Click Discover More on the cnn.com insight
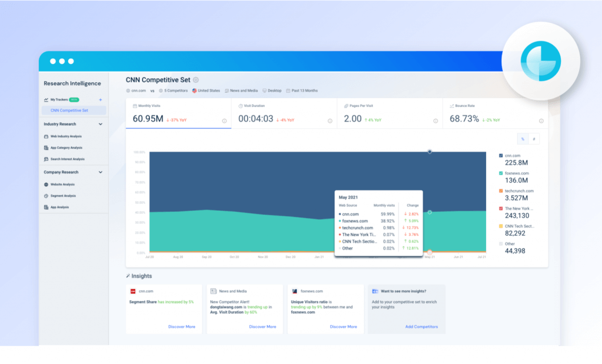The width and height of the screenshot is (602, 364). point(182,326)
